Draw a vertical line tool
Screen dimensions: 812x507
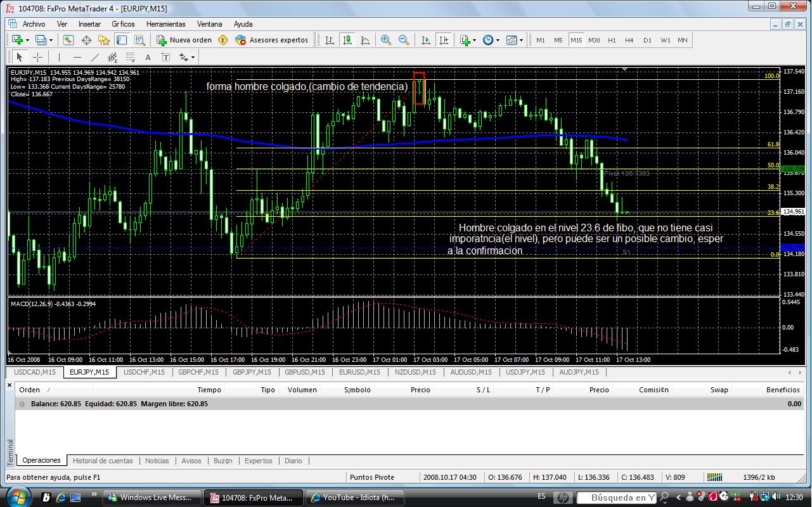[59, 57]
